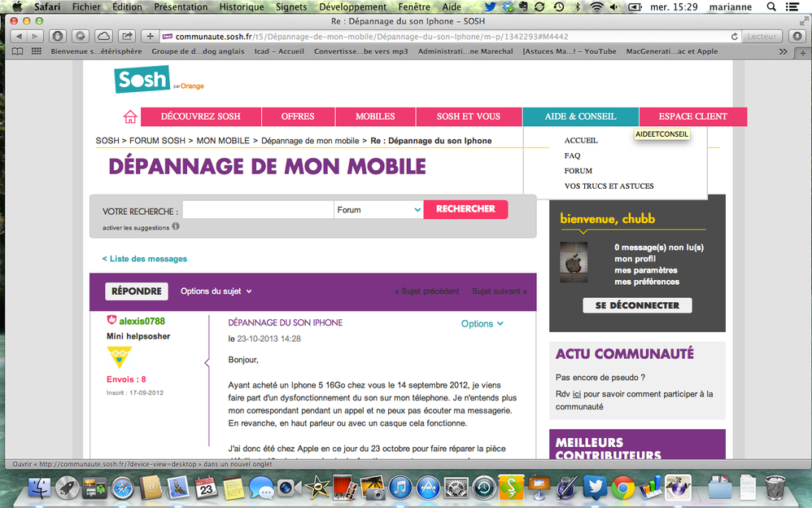
Task: Click the SE DÉCONNECTER button
Action: coord(637,305)
